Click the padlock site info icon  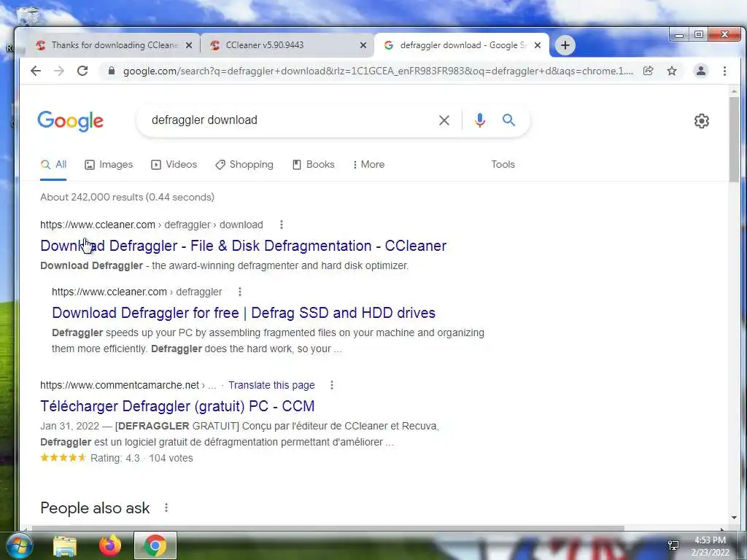[x=112, y=71]
